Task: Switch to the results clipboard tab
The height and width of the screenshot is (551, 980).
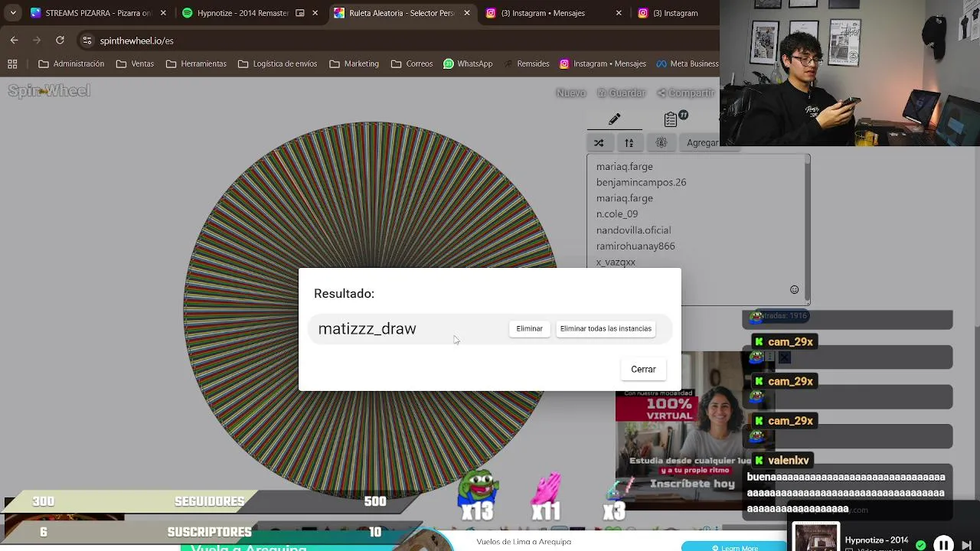Action: click(672, 119)
